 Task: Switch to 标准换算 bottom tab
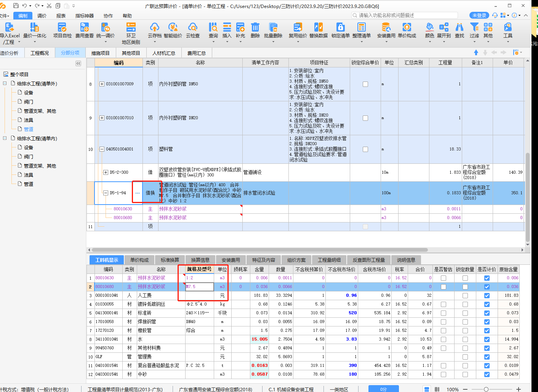(170, 260)
